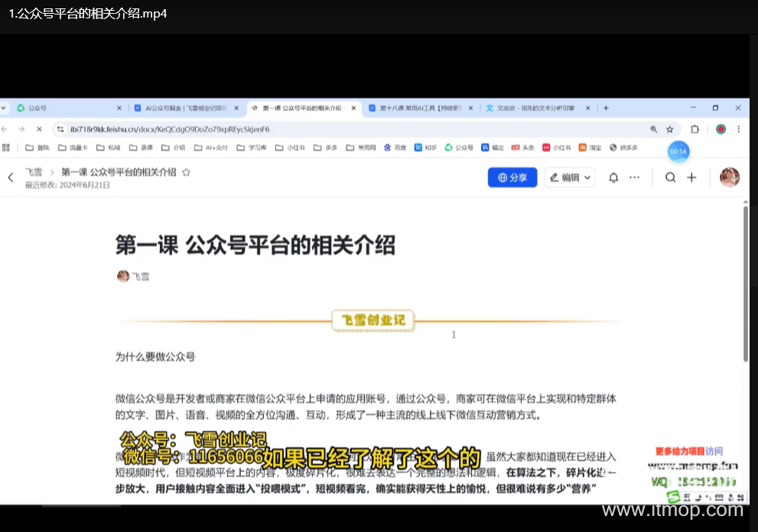Stop page loading with the X button
The image size is (758, 532).
(x=40, y=129)
